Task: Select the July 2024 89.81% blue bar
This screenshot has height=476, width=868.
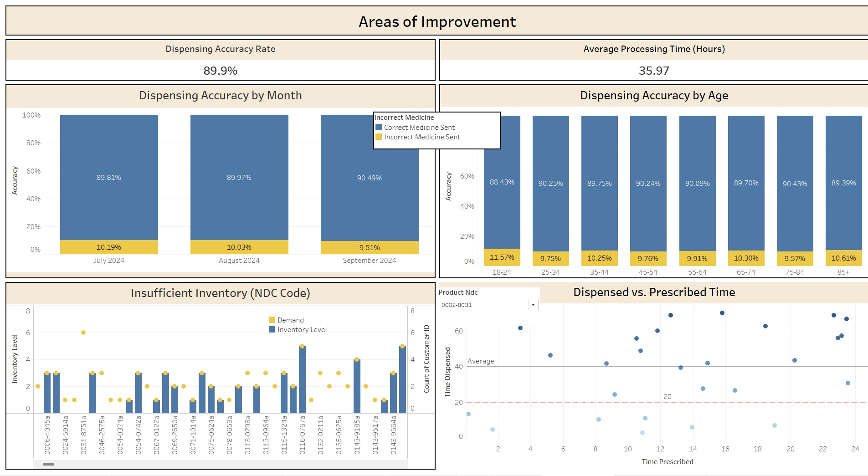Action: [x=109, y=177]
